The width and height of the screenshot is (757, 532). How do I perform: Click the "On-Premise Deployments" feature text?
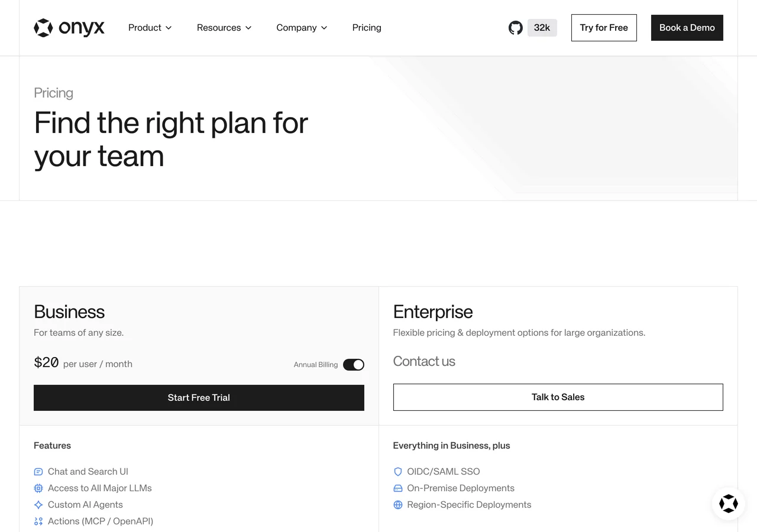click(x=461, y=488)
